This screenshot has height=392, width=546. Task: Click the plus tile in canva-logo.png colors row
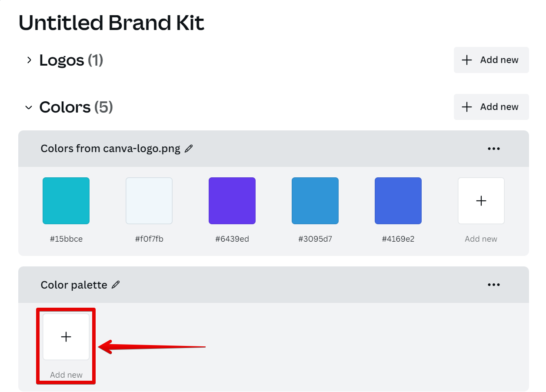481,201
